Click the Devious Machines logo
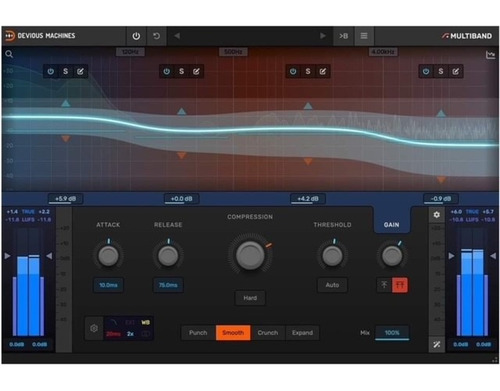The image size is (500, 391). [40, 36]
